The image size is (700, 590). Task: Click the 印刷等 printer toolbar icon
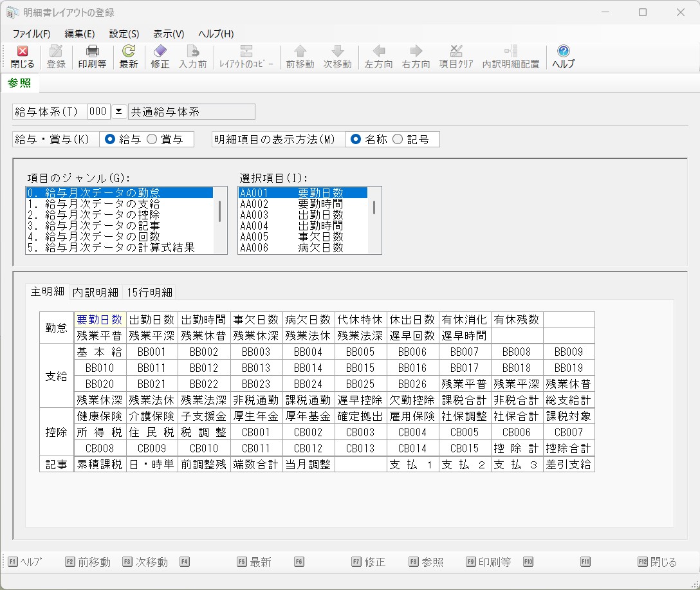coord(92,51)
